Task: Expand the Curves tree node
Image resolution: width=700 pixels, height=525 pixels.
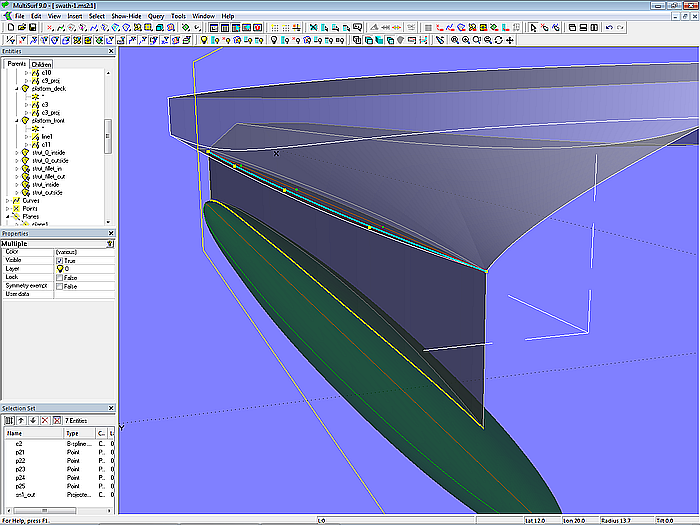Action: [8, 200]
